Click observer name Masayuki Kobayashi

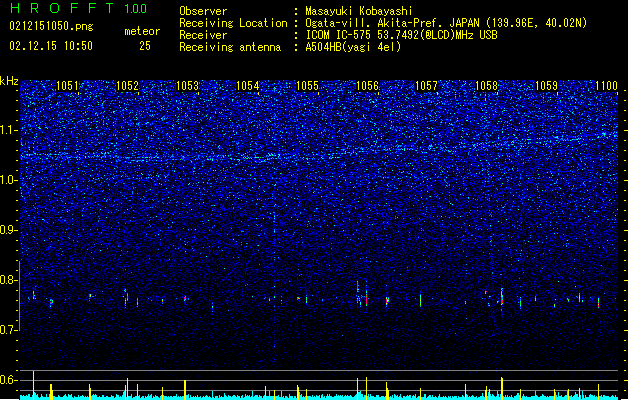point(359,11)
